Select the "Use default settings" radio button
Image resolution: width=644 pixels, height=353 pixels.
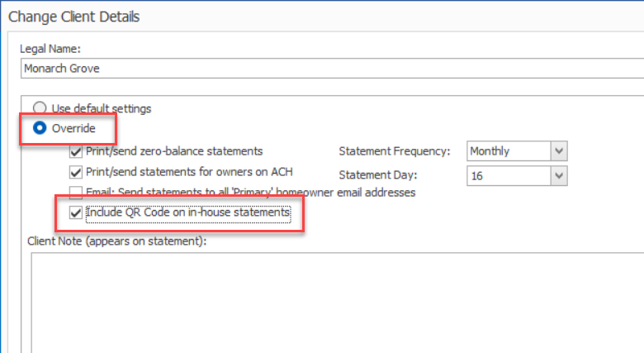[39, 108]
